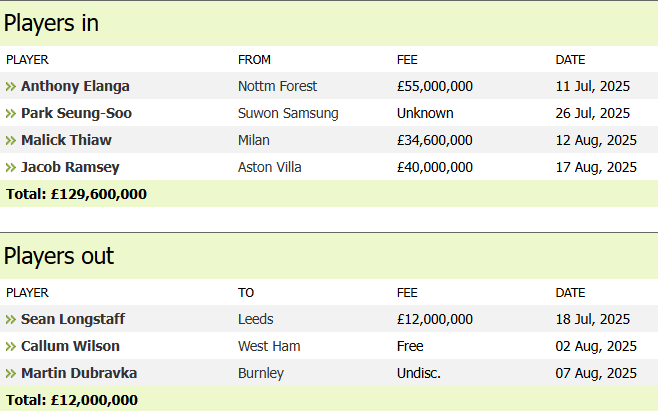
Task: Select Callum Wilson in Players out
Action: pyautogui.click(x=70, y=346)
